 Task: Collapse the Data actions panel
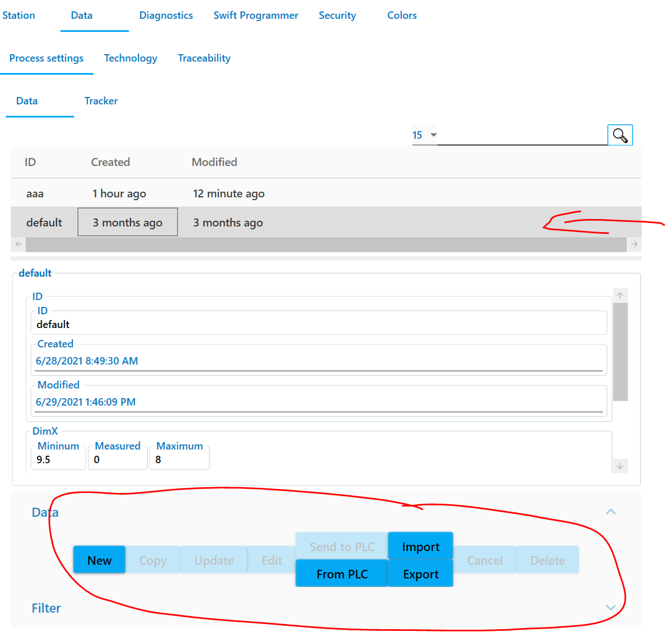pos(611,511)
